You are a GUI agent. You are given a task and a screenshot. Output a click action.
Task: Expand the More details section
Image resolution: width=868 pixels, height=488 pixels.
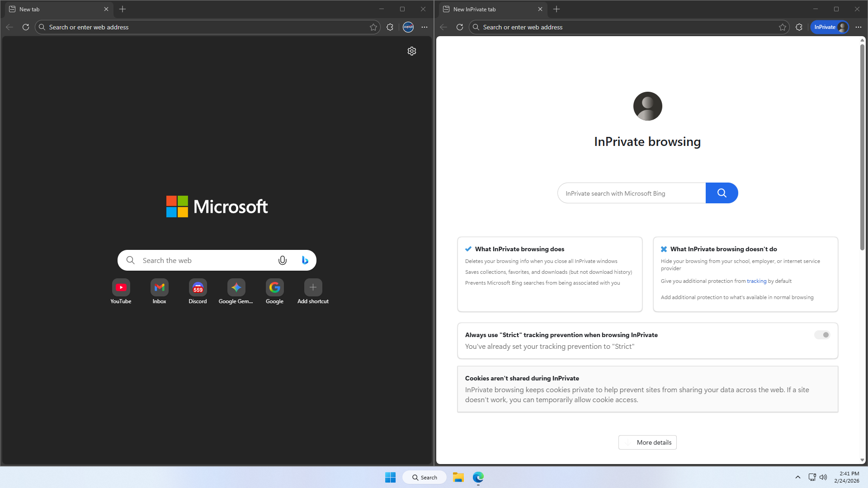(x=647, y=442)
